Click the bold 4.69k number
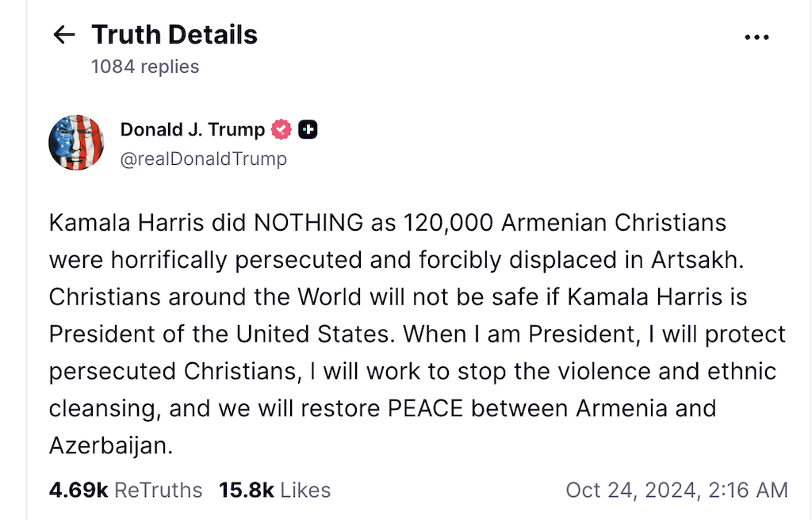The height and width of the screenshot is (520, 812). point(78,490)
